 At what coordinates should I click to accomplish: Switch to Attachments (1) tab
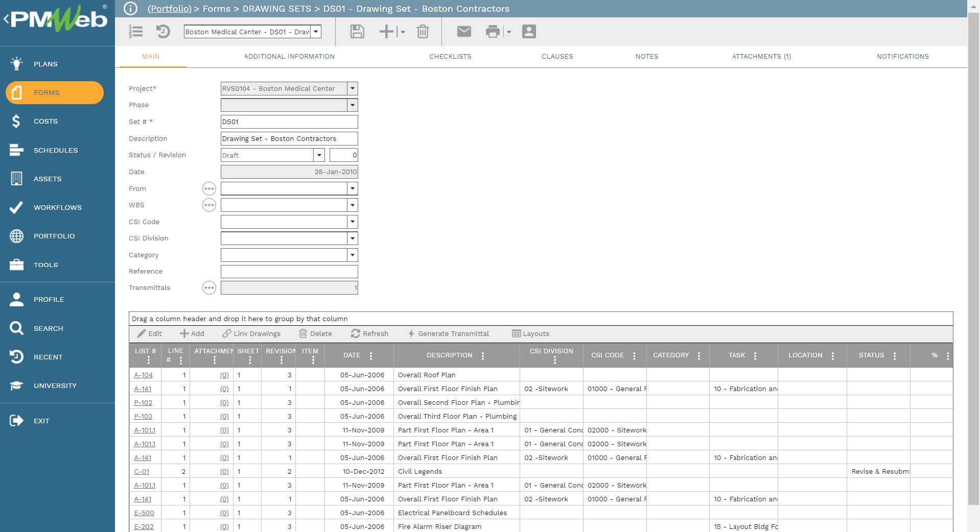[761, 56]
